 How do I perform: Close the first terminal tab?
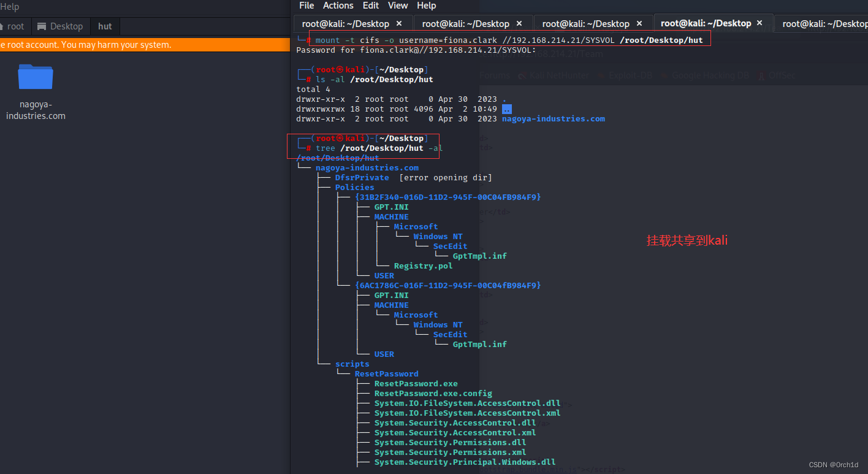tap(399, 23)
